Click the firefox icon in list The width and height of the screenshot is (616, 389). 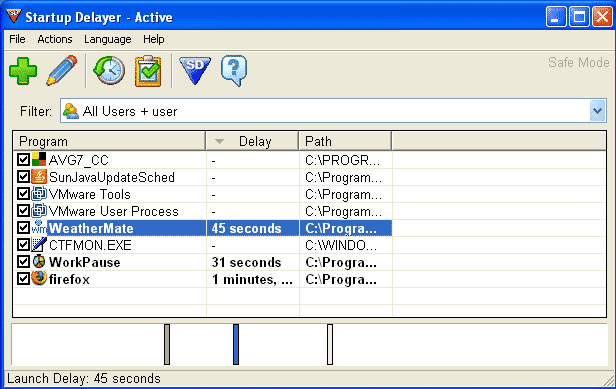[x=39, y=278]
